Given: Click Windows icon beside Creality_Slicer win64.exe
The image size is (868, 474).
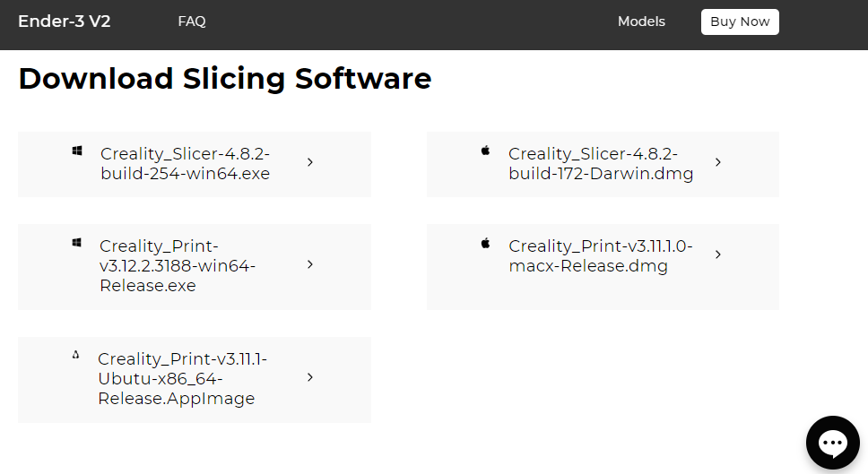Looking at the screenshot, I should point(77,151).
